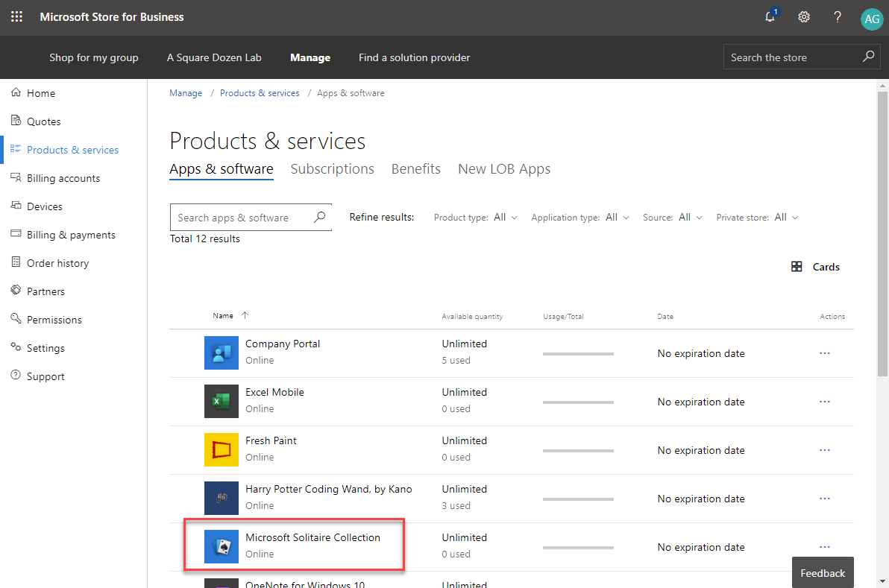Click Excel Mobile usage bar
This screenshot has height=588, width=889.
(578, 402)
